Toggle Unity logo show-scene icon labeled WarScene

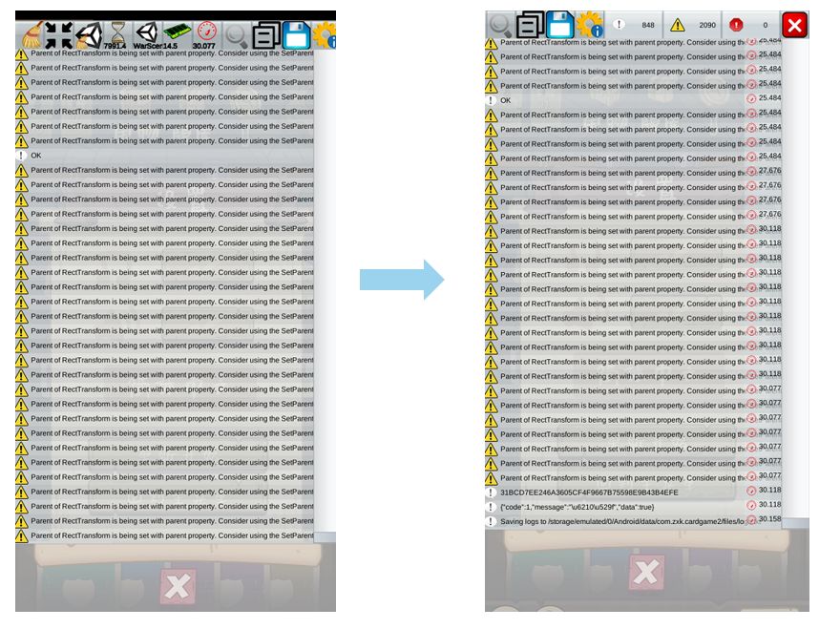tap(147, 34)
